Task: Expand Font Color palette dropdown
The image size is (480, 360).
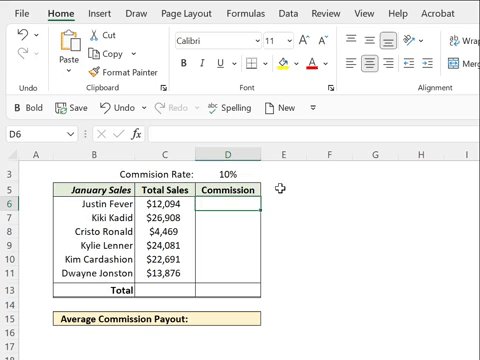Action: [326, 63]
